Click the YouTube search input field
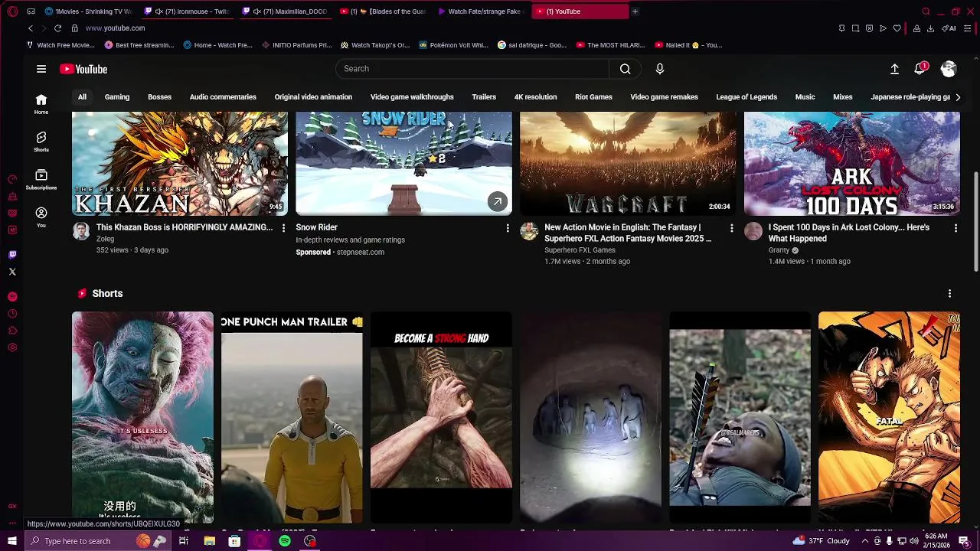The height and width of the screenshot is (551, 980). [x=472, y=69]
